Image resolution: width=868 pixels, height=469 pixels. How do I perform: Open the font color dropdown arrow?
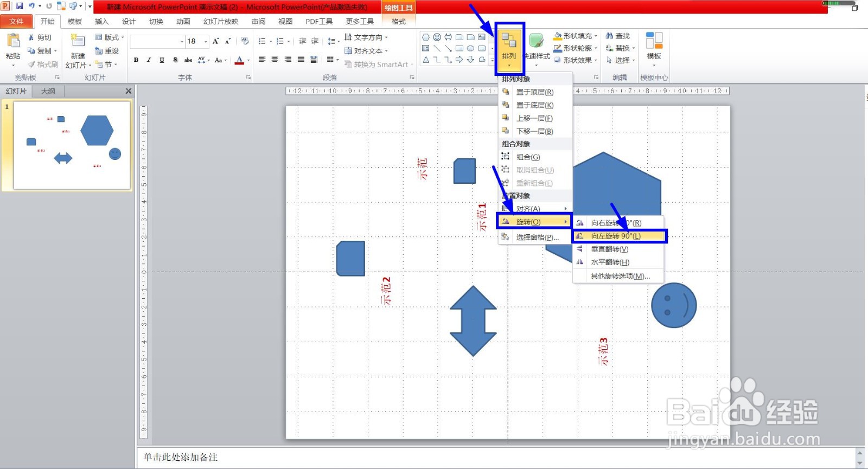click(248, 60)
